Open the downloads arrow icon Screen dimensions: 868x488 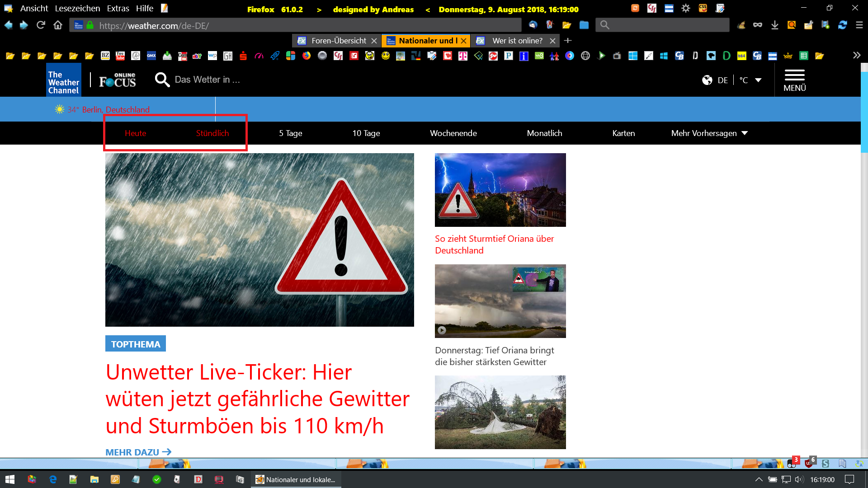pos(775,25)
